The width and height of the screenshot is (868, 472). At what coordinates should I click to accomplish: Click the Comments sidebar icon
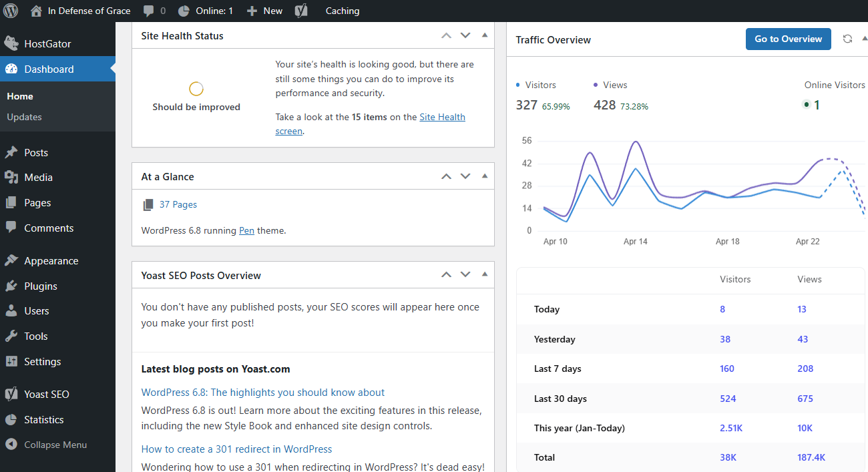(x=11, y=228)
